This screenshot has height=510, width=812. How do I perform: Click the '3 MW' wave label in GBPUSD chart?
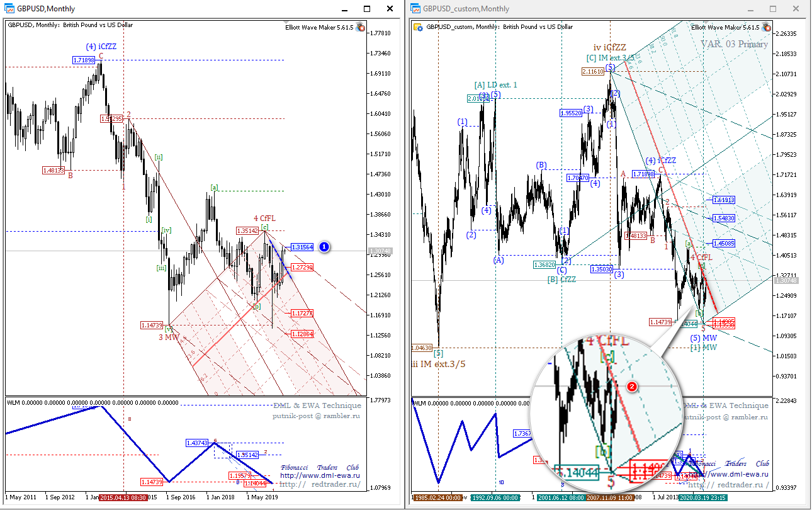169,337
